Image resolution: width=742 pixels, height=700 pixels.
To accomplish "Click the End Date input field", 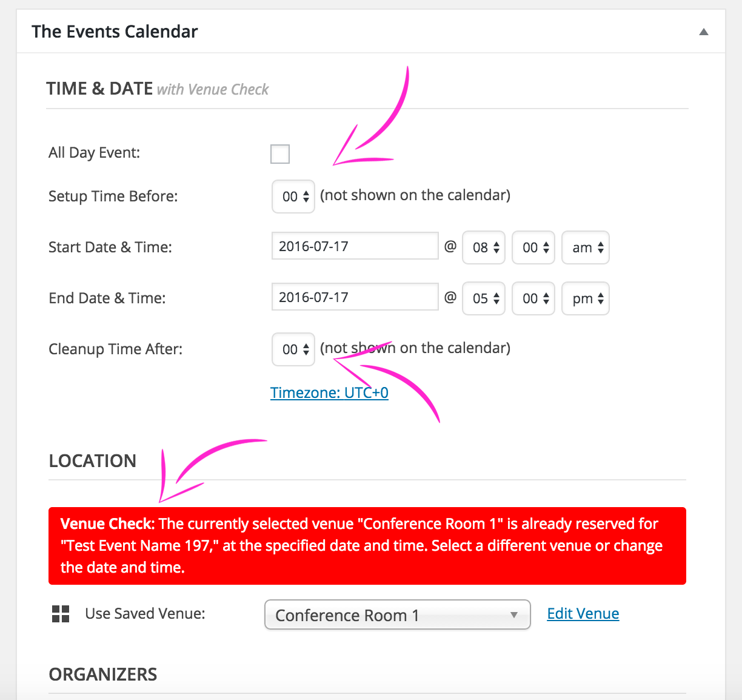I will [355, 297].
